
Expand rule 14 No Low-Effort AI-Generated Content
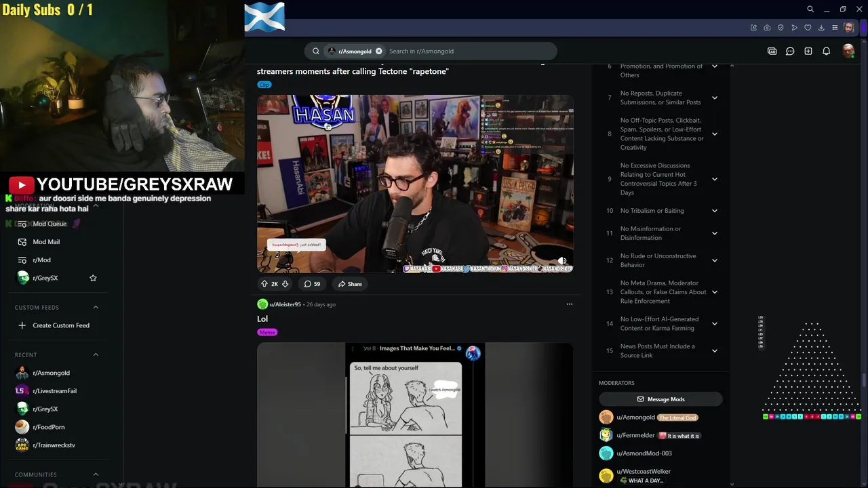point(715,323)
